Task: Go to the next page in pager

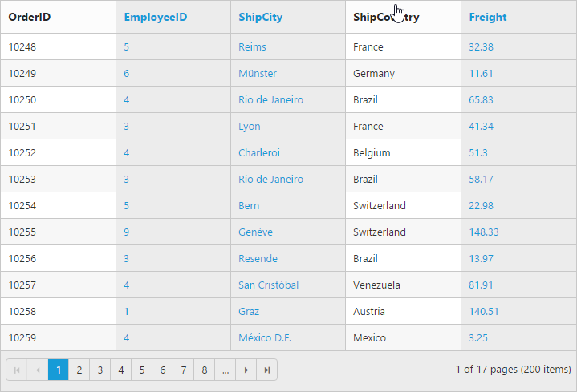Action: point(246,370)
